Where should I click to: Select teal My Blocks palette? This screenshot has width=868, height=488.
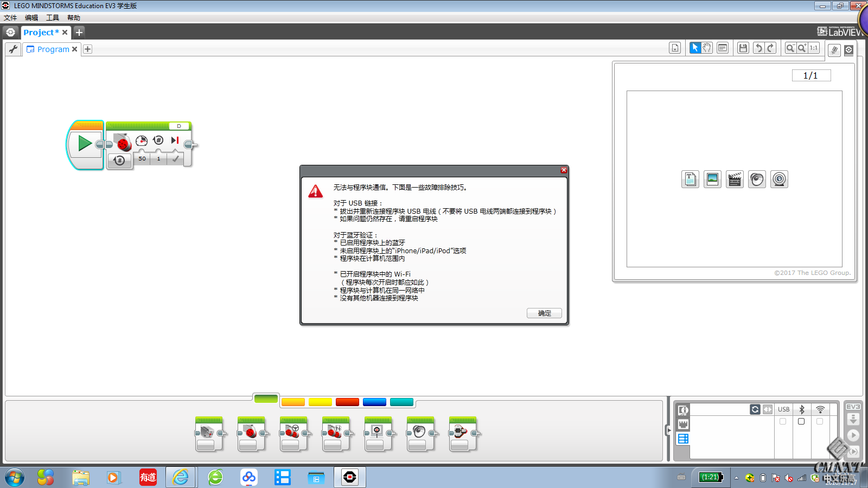[x=401, y=402]
